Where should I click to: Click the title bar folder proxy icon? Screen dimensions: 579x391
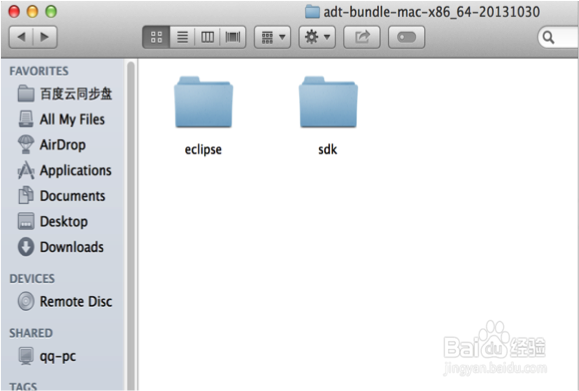(312, 12)
